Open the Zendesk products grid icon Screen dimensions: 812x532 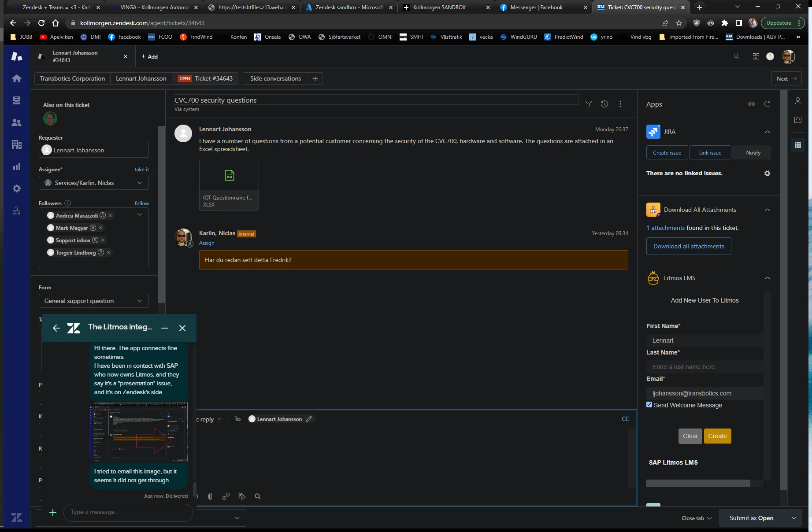(x=756, y=56)
